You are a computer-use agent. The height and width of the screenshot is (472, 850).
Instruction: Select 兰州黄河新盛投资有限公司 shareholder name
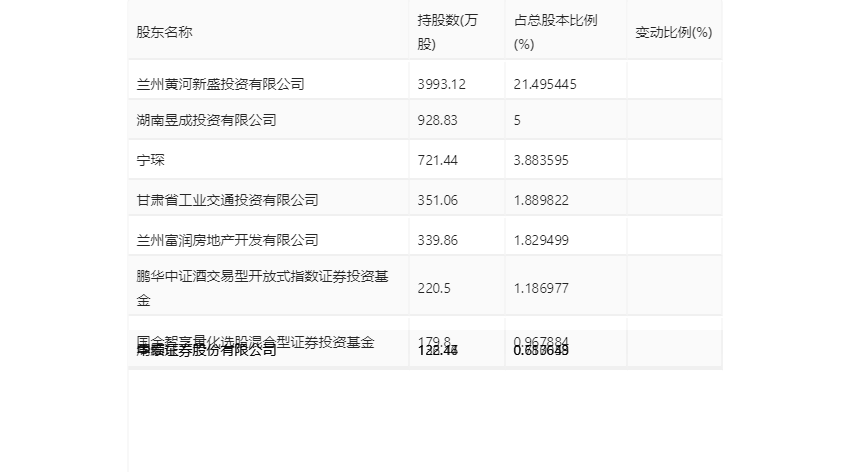(220, 84)
